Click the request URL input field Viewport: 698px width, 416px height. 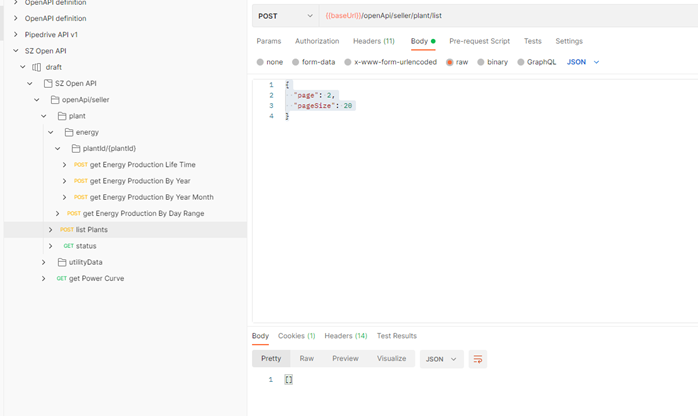point(500,16)
